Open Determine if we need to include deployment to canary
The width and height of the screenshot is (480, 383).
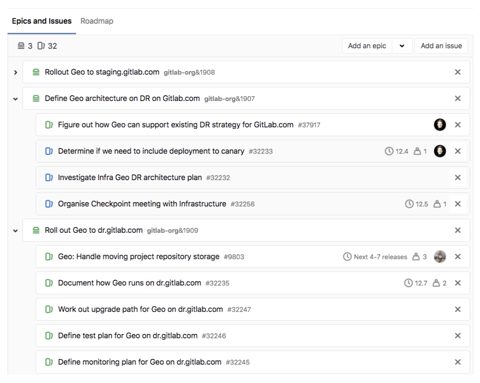point(151,151)
